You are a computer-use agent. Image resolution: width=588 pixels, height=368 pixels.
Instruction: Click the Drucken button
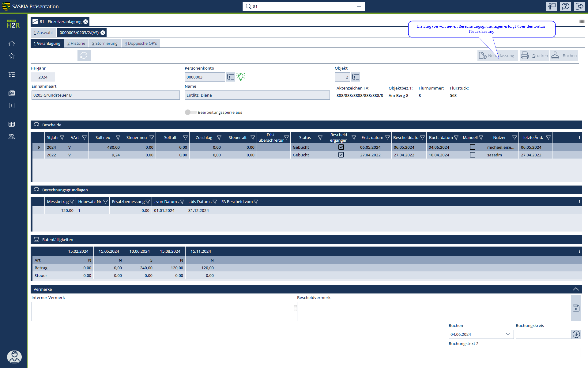pyautogui.click(x=534, y=56)
